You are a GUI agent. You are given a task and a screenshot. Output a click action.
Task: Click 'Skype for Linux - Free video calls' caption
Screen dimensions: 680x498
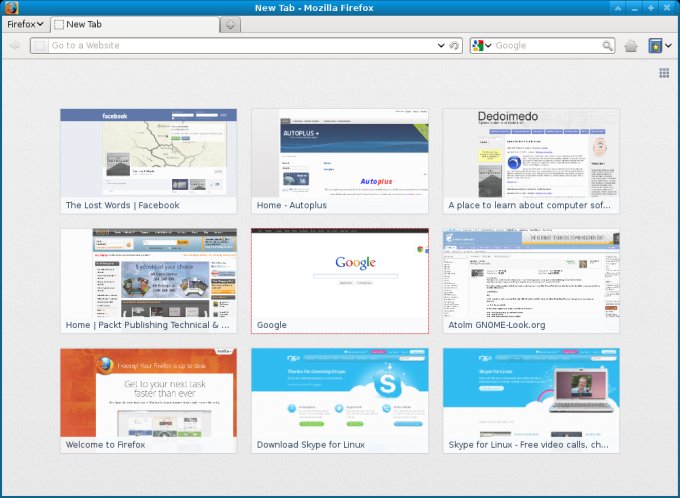pyautogui.click(x=528, y=445)
